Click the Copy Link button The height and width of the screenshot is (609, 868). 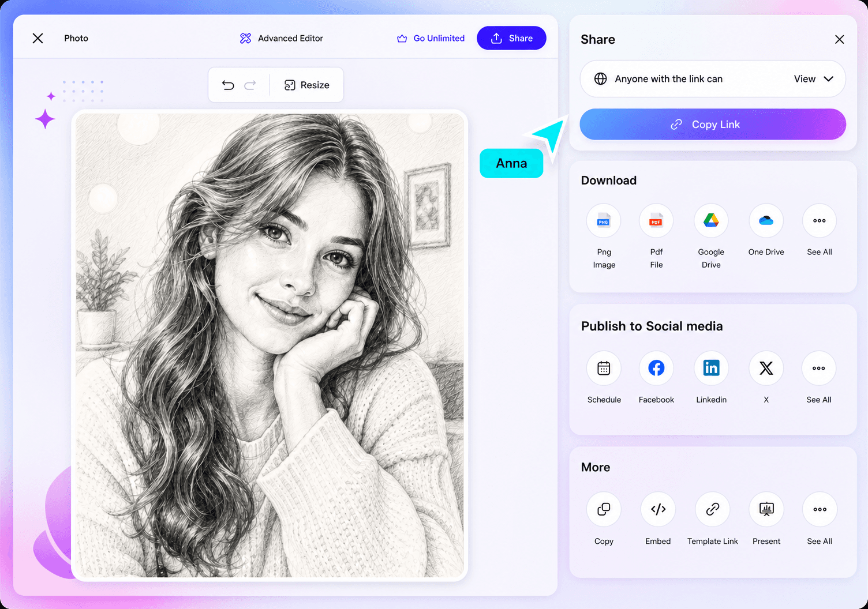coord(713,125)
